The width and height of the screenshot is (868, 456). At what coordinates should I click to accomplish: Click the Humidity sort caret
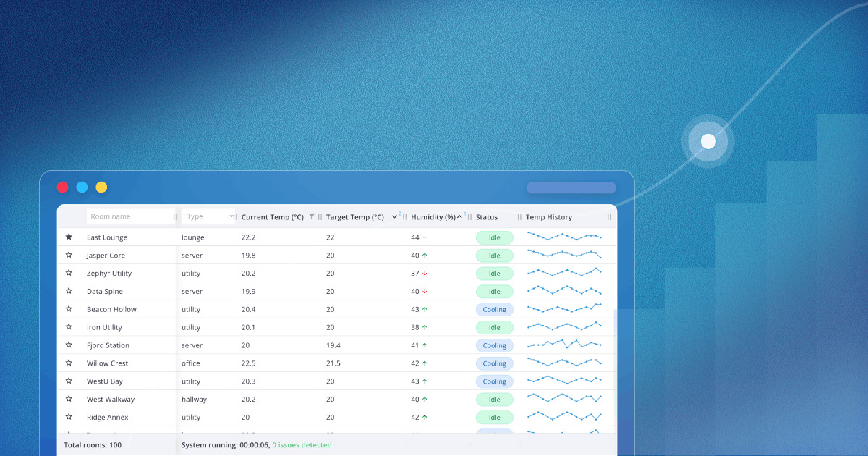[459, 216]
